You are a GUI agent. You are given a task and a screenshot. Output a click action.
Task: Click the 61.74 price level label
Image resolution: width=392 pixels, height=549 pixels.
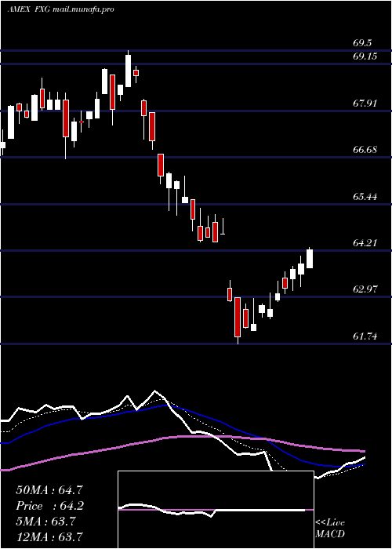point(365,336)
